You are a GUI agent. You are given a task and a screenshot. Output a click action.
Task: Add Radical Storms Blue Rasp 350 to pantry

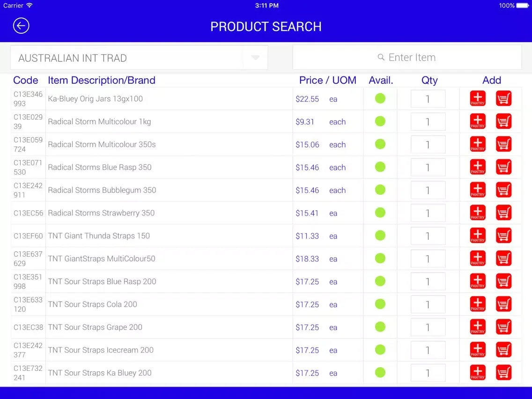click(478, 167)
